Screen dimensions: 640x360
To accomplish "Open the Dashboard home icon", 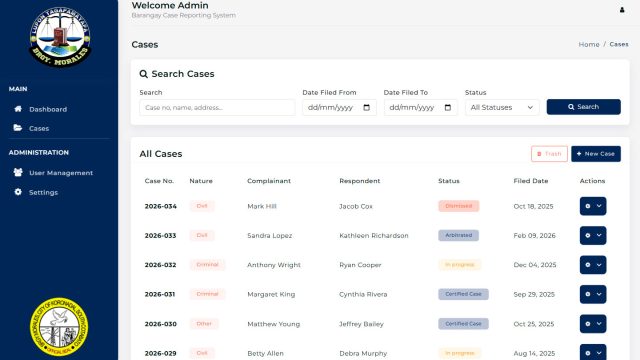I will (x=18, y=109).
